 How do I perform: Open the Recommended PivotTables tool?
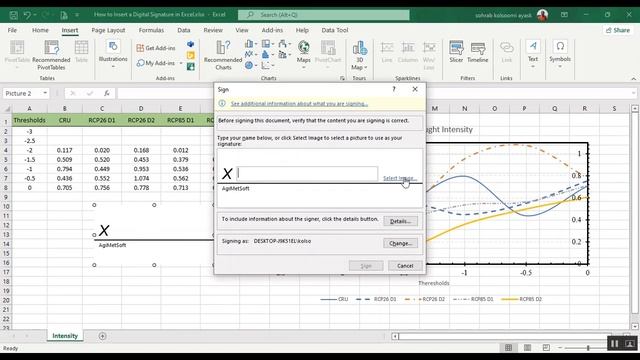point(51,56)
